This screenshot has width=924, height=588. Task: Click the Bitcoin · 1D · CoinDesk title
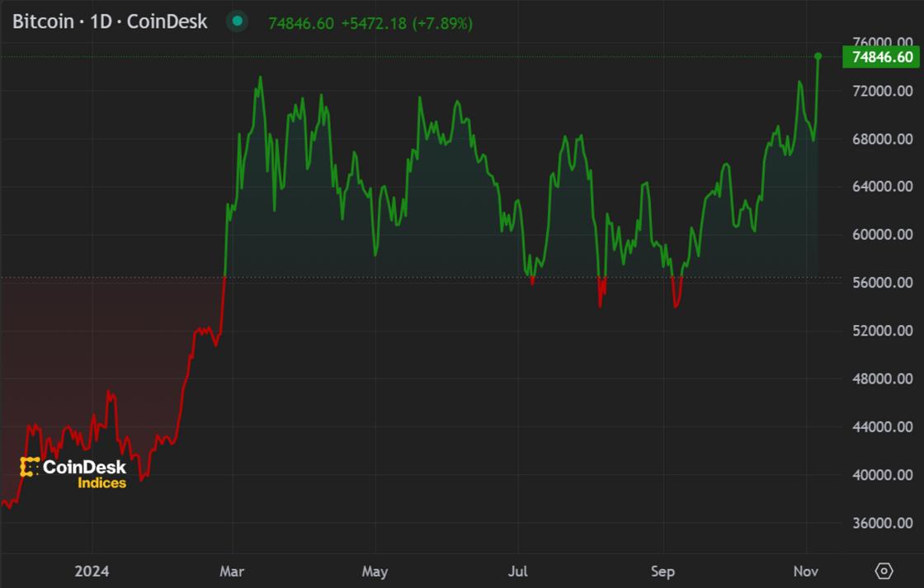pyautogui.click(x=110, y=22)
